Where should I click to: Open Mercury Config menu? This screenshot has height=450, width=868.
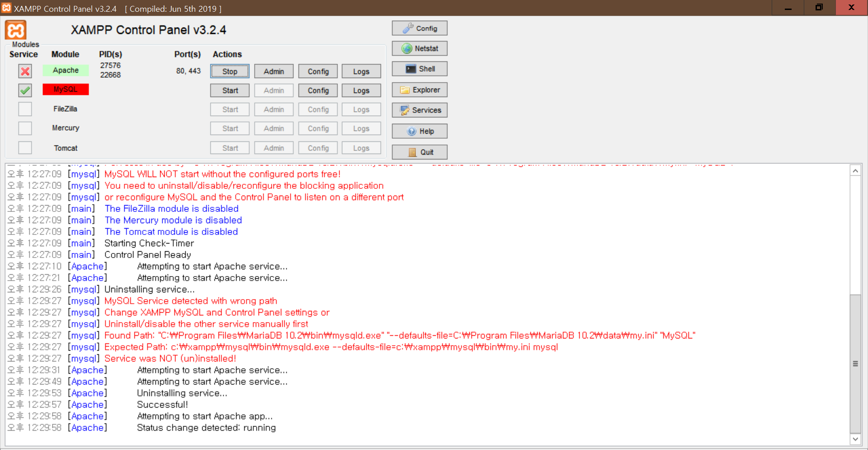click(318, 128)
